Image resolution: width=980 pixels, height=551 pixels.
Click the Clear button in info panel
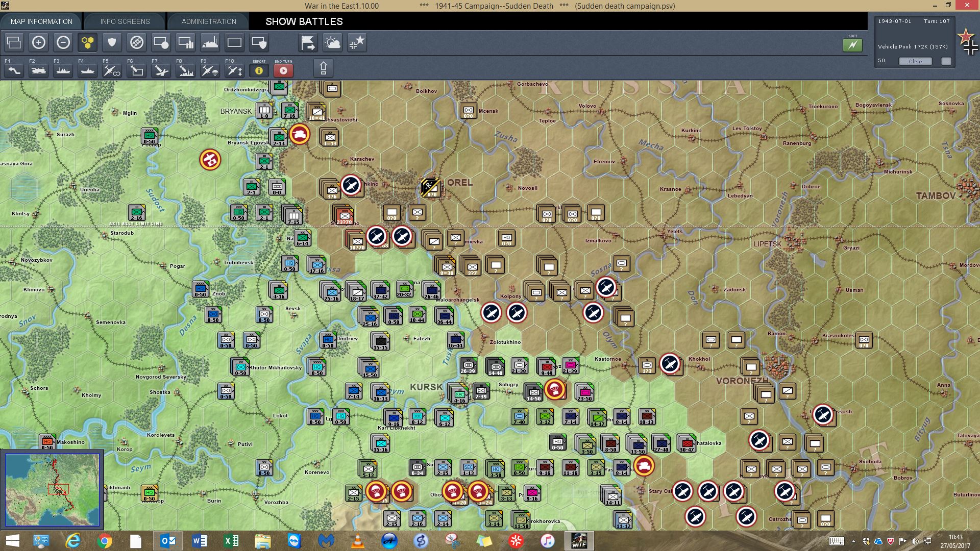915,61
